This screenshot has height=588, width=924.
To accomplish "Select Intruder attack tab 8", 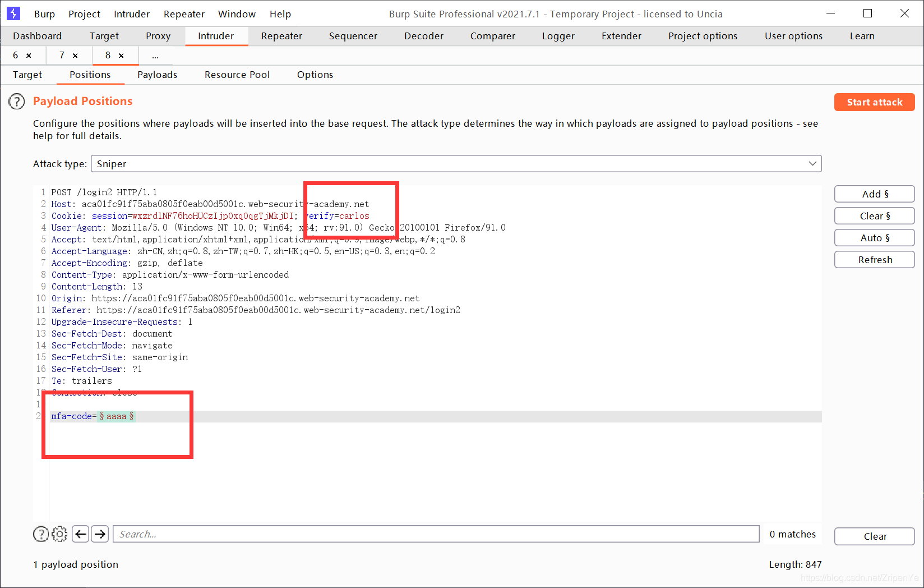I will [x=108, y=56].
